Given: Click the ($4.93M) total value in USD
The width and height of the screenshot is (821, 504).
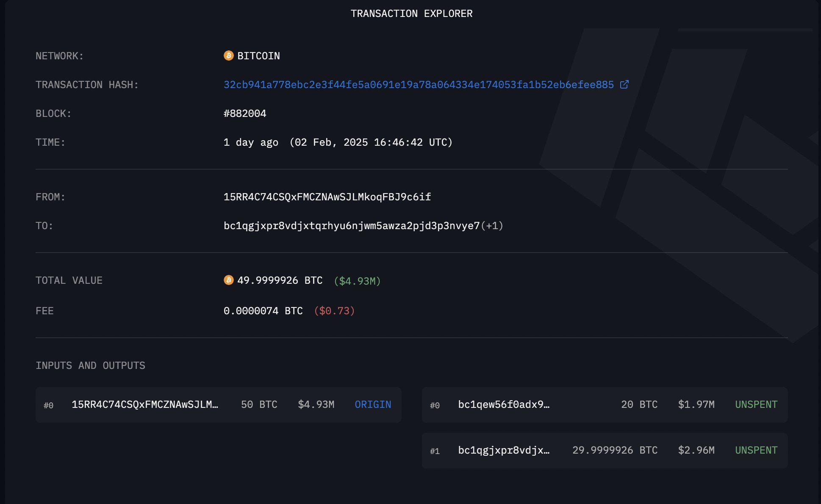Looking at the screenshot, I should point(357,281).
